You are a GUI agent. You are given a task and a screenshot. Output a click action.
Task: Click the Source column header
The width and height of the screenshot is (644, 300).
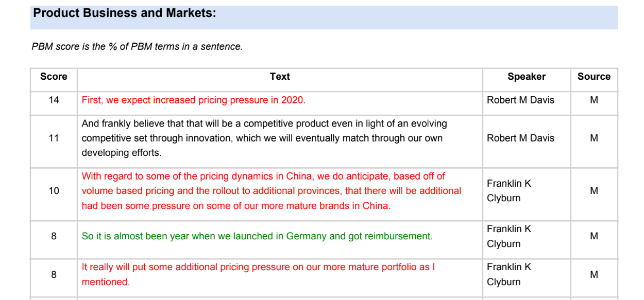click(x=594, y=77)
